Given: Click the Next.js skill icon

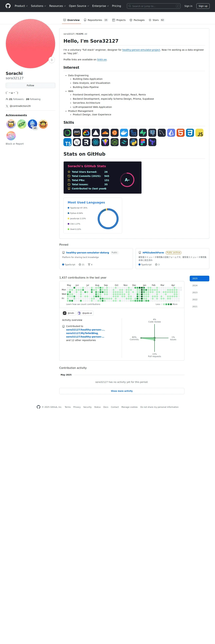Looking at the screenshot, I should point(77,142).
